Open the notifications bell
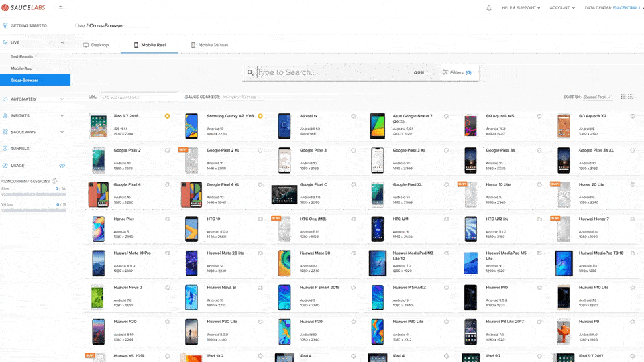The width and height of the screenshot is (644, 362). point(489,8)
